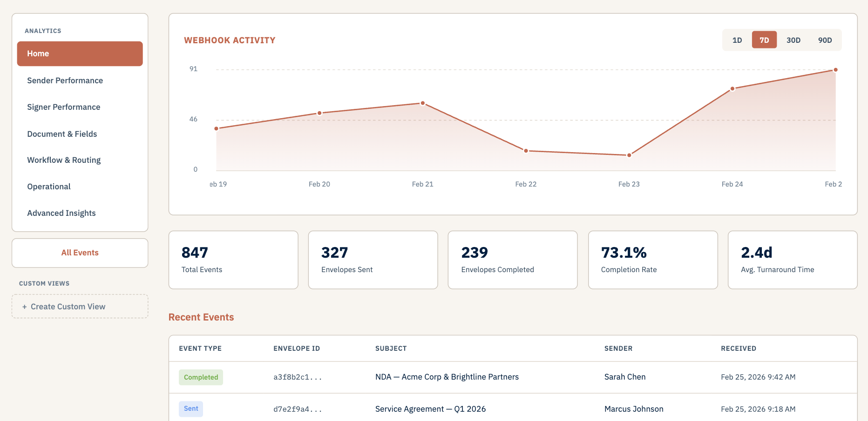View 30D webhook activity
The width and height of the screenshot is (868, 421).
(793, 40)
